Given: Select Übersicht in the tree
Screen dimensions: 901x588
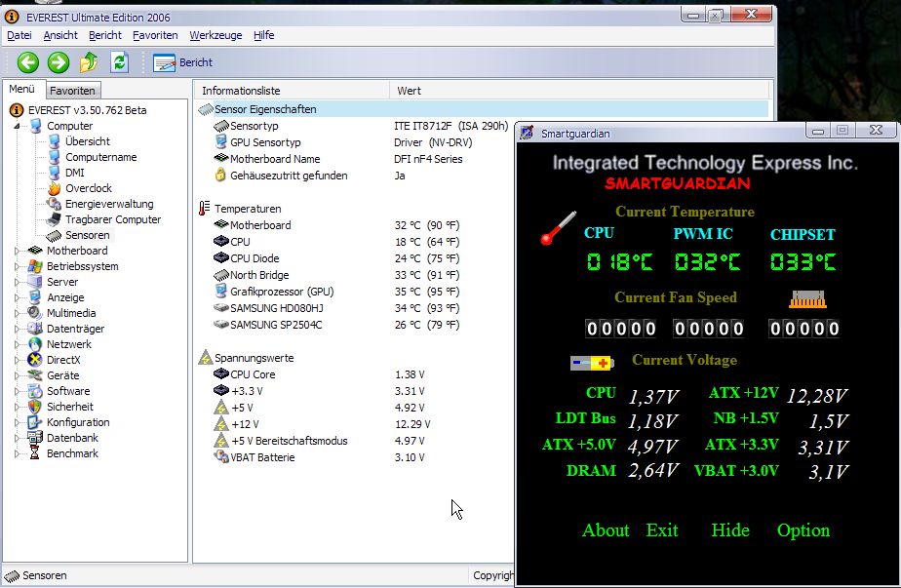Looking at the screenshot, I should point(88,141).
